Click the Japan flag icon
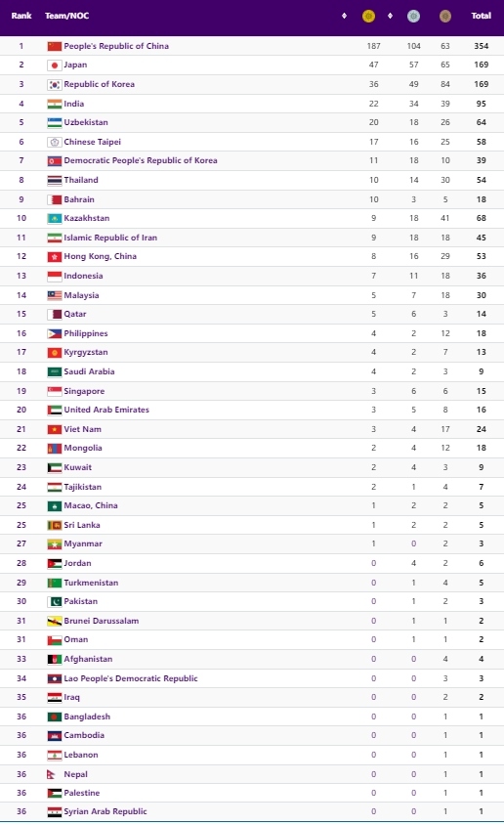The width and height of the screenshot is (504, 825). pyautogui.click(x=54, y=65)
